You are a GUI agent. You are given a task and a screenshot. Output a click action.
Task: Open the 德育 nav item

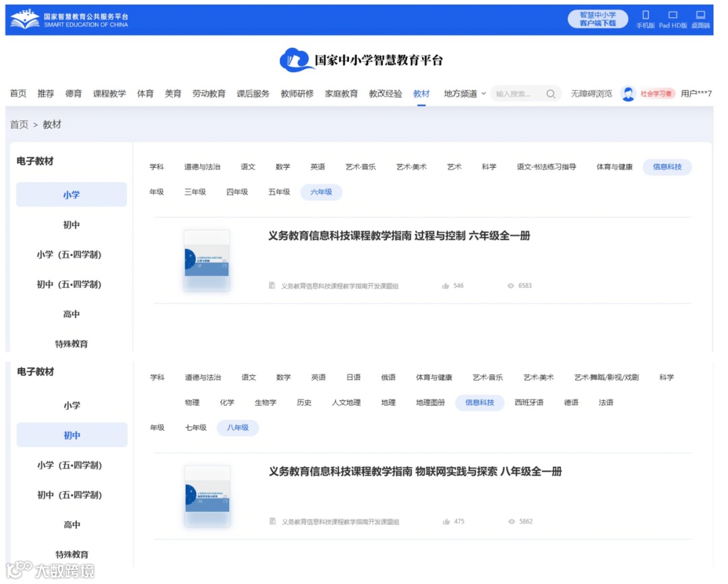73,94
